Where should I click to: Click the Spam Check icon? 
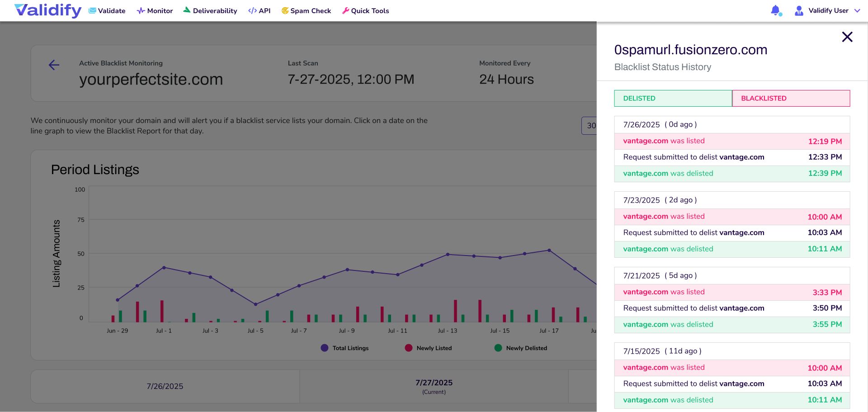(285, 11)
